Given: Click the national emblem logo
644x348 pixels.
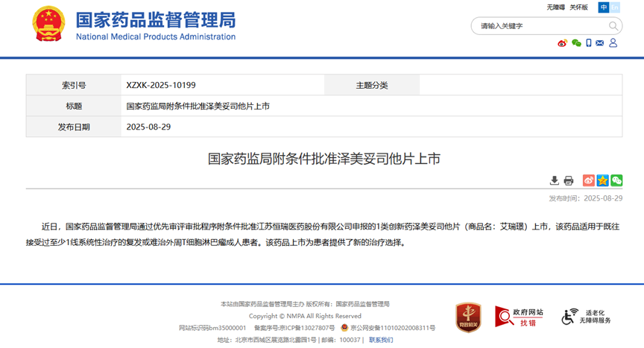Looking at the screenshot, I should click(48, 24).
